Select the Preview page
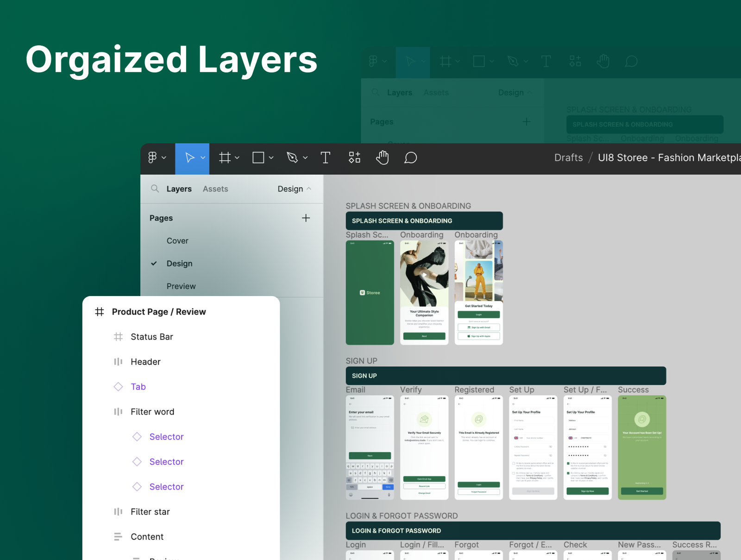The width and height of the screenshot is (741, 560). point(181,286)
